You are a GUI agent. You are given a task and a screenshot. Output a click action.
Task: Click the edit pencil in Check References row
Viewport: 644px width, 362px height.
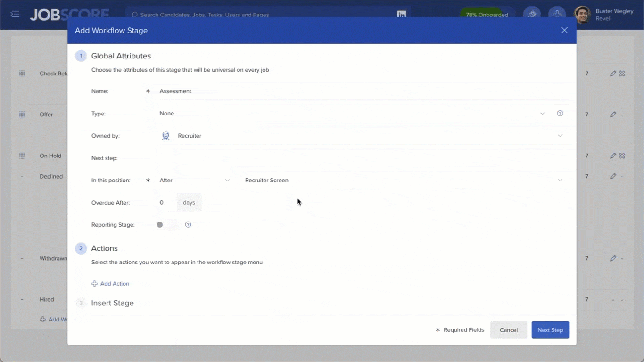point(613,74)
